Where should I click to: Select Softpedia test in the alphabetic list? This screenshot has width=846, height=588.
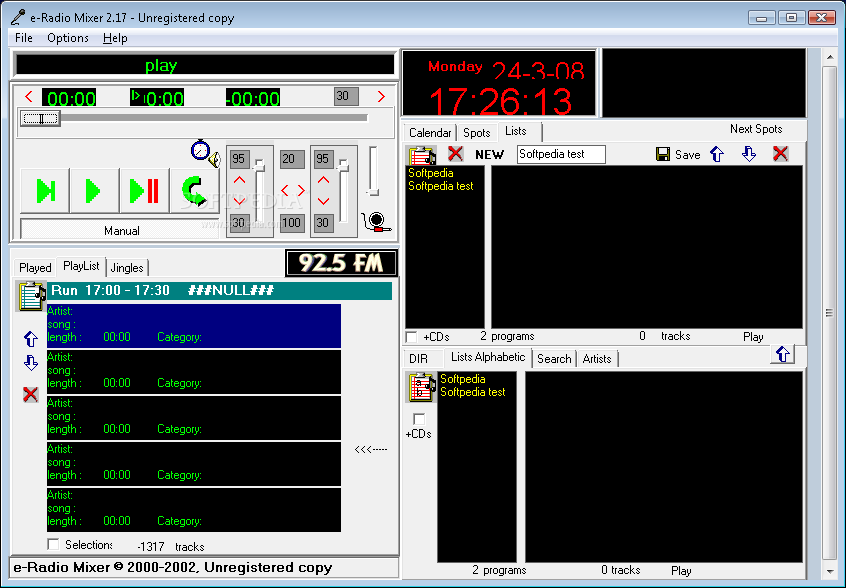pyautogui.click(x=472, y=392)
